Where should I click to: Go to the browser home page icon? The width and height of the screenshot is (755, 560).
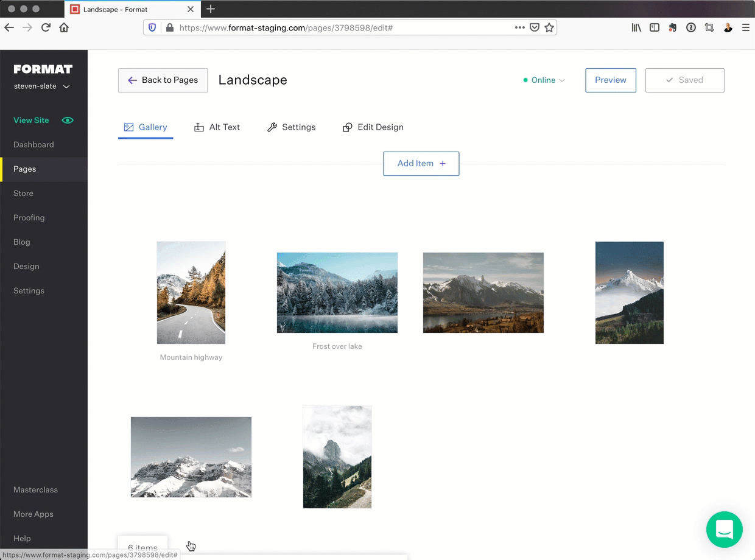[x=64, y=27]
